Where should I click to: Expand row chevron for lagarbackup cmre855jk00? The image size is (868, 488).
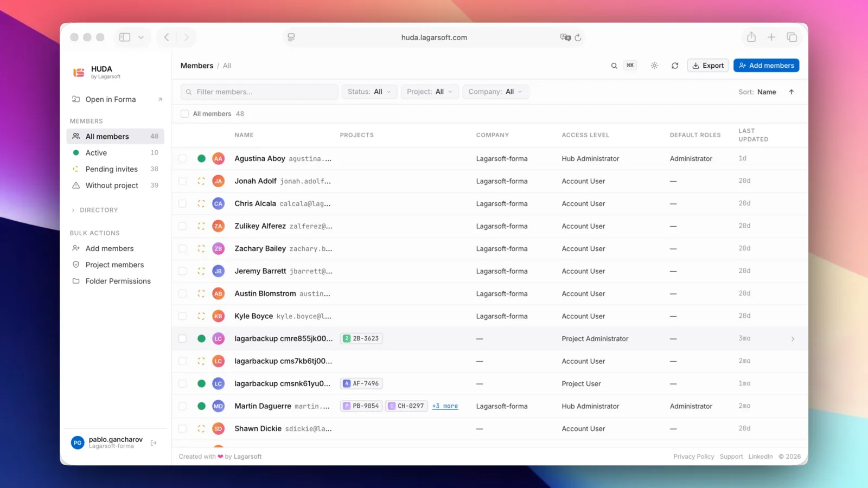pos(793,339)
